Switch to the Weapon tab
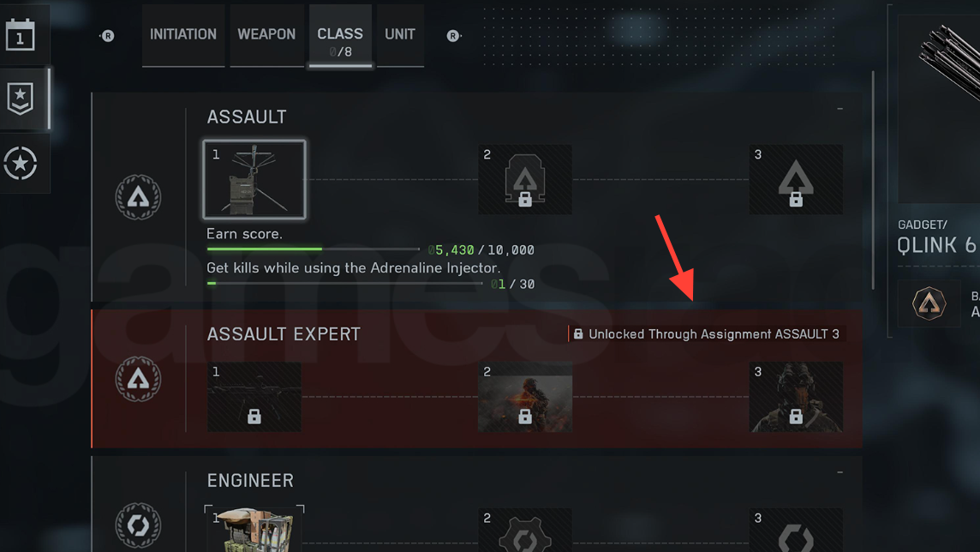The image size is (980, 552). pos(267,35)
